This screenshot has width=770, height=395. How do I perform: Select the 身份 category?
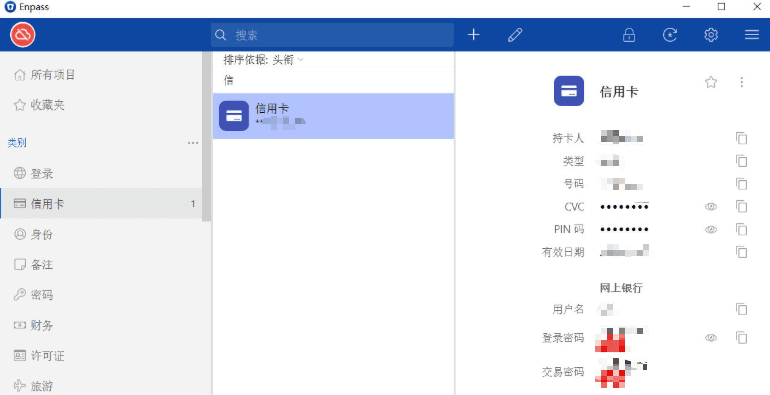point(101,234)
